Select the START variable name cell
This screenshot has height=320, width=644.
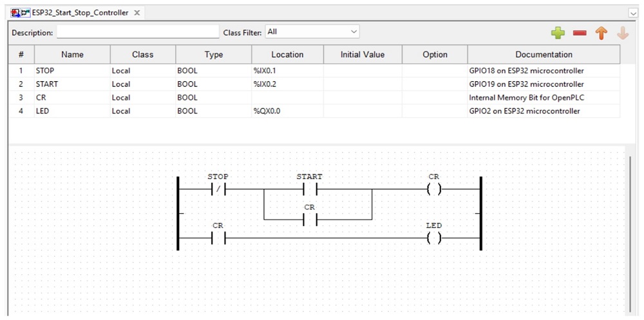pyautogui.click(x=72, y=84)
